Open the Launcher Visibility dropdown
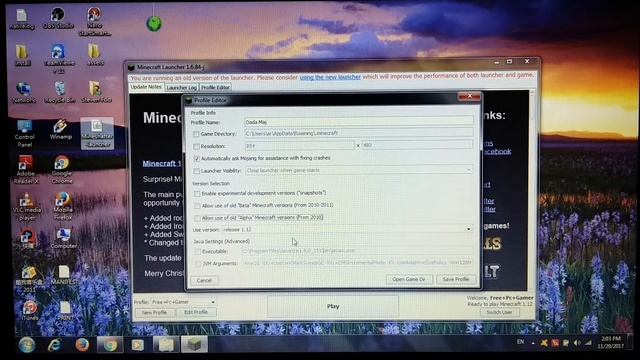Screen dimensions: 640x360 [x=469, y=170]
